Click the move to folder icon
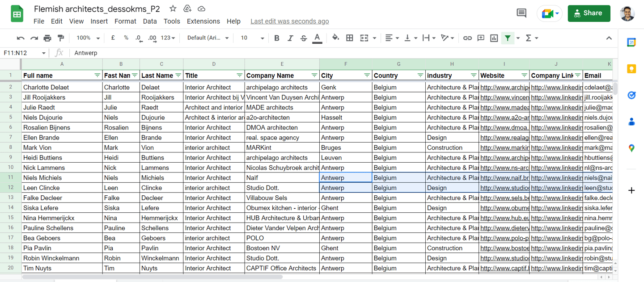644x282 pixels. click(x=187, y=9)
